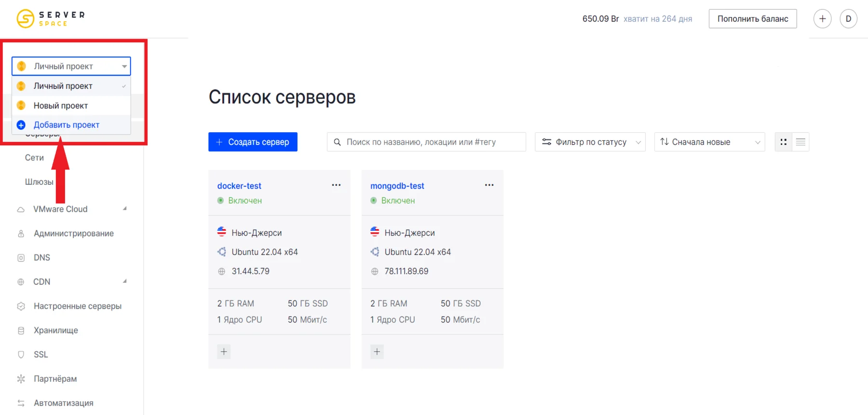Open Хранилище in the sidebar
This screenshot has width=868, height=415.
tap(56, 330)
